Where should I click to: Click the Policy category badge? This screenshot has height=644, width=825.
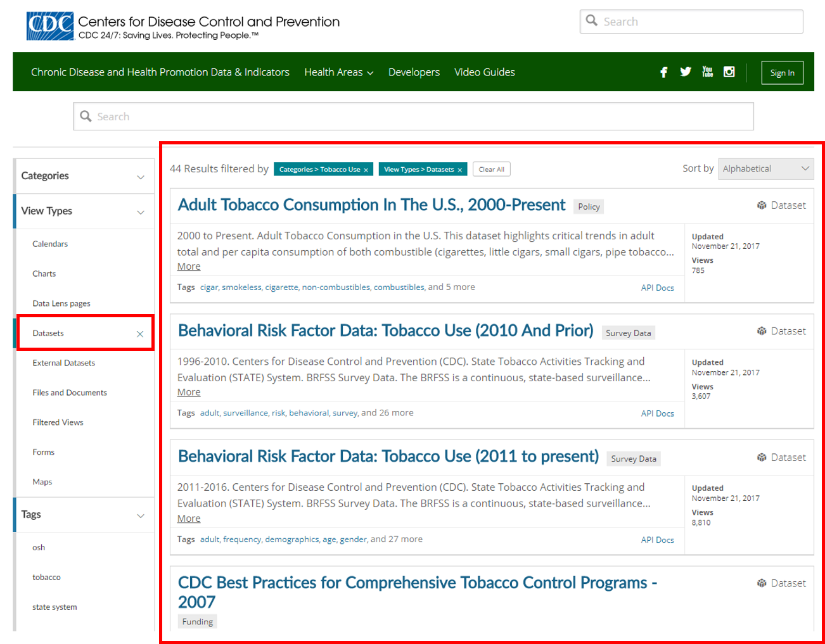pyautogui.click(x=589, y=206)
